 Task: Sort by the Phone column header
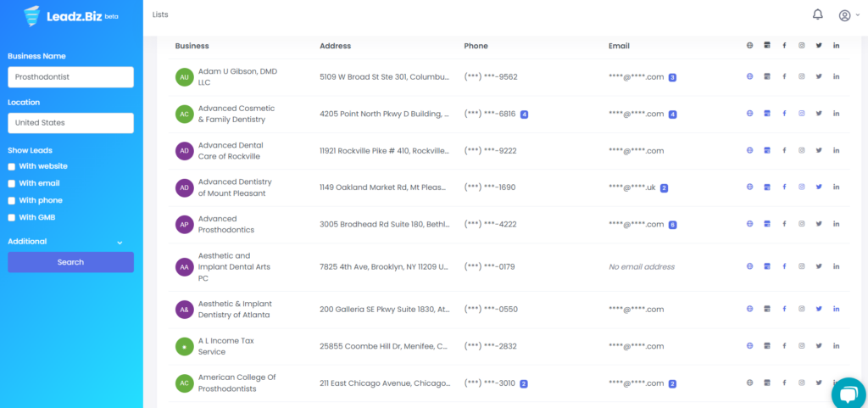pos(476,46)
